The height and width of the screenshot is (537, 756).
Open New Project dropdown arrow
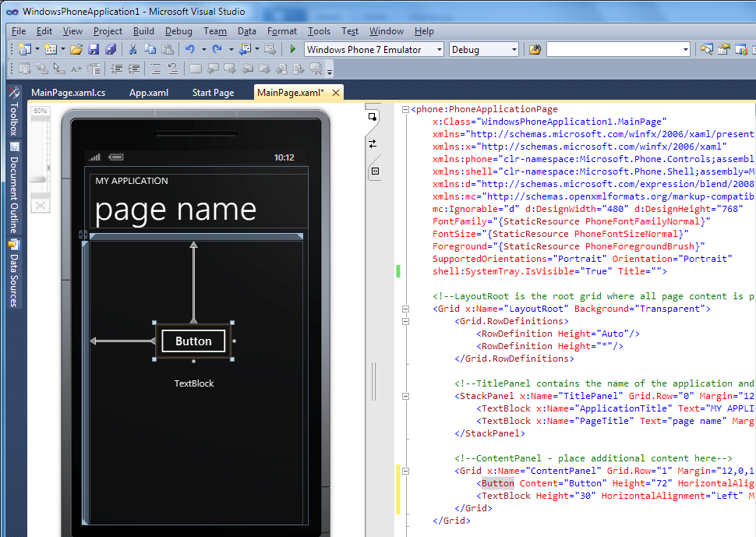[x=37, y=49]
